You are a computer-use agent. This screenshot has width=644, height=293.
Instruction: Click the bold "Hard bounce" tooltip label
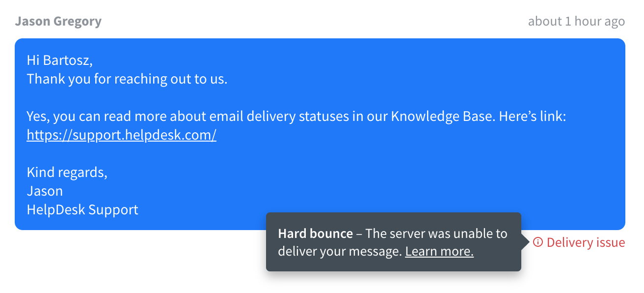click(x=315, y=234)
